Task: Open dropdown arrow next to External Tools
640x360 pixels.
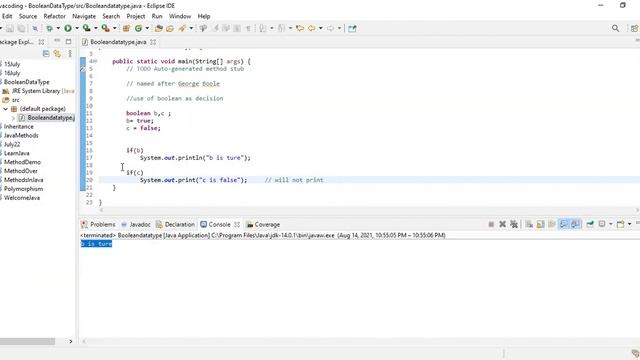Action: tap(114, 28)
